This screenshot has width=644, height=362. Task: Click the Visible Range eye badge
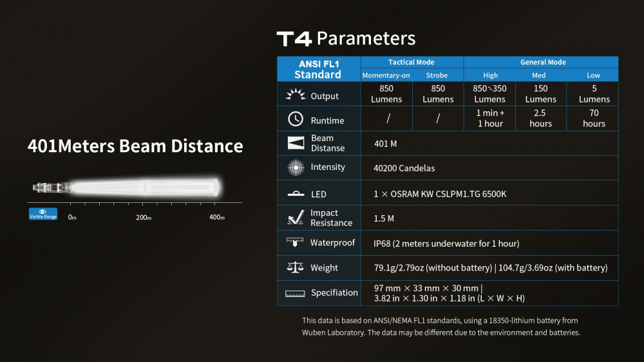(x=43, y=214)
